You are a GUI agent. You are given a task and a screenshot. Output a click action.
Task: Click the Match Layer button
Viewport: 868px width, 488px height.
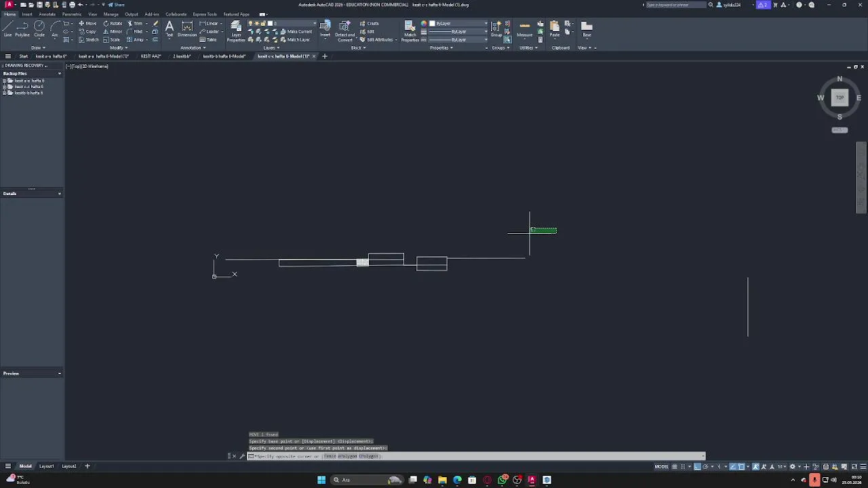point(294,39)
